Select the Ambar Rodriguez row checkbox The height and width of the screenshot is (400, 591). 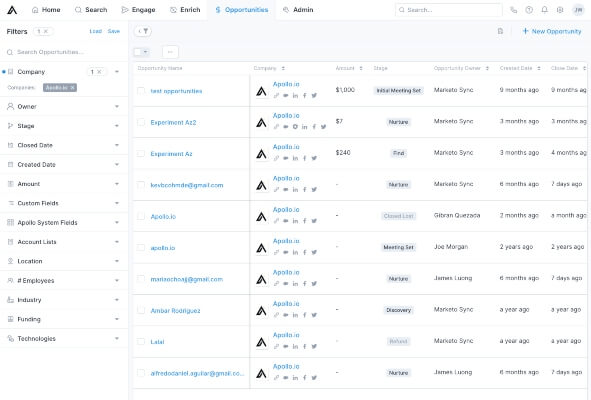[x=141, y=310]
